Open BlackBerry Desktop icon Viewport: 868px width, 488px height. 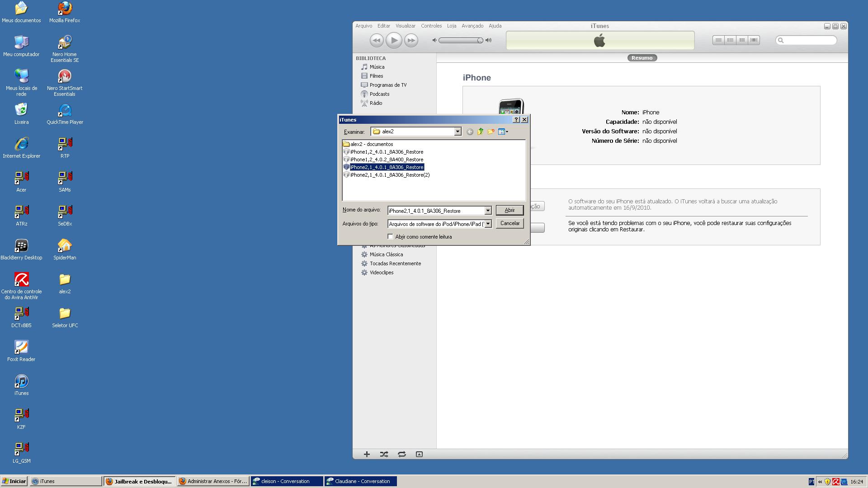[x=21, y=249]
